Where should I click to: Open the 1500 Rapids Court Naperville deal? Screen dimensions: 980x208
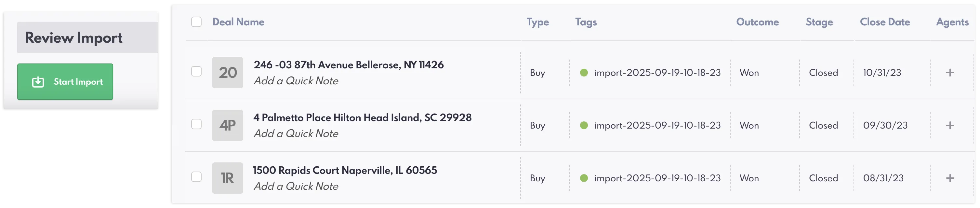(x=345, y=170)
